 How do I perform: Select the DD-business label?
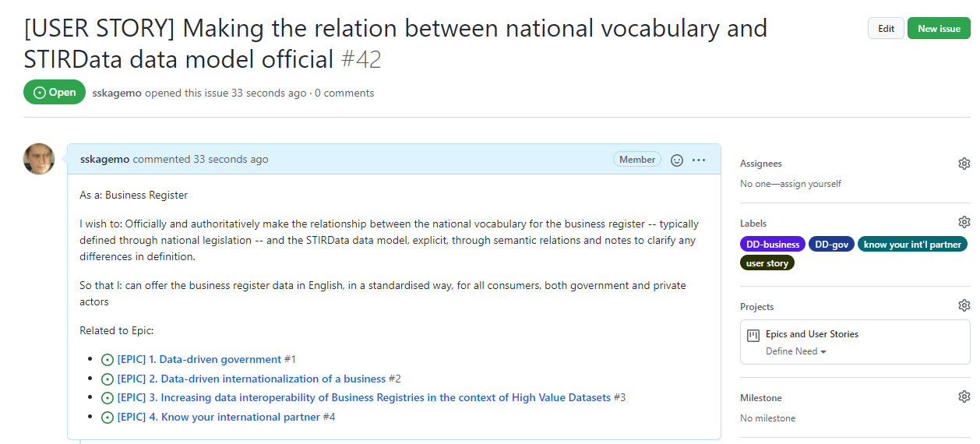click(773, 244)
